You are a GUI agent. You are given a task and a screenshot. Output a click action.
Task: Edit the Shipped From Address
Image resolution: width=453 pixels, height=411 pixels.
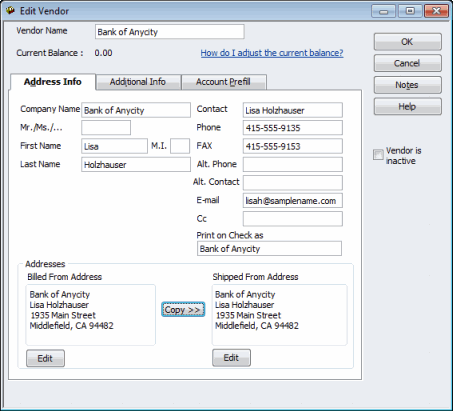(x=231, y=358)
